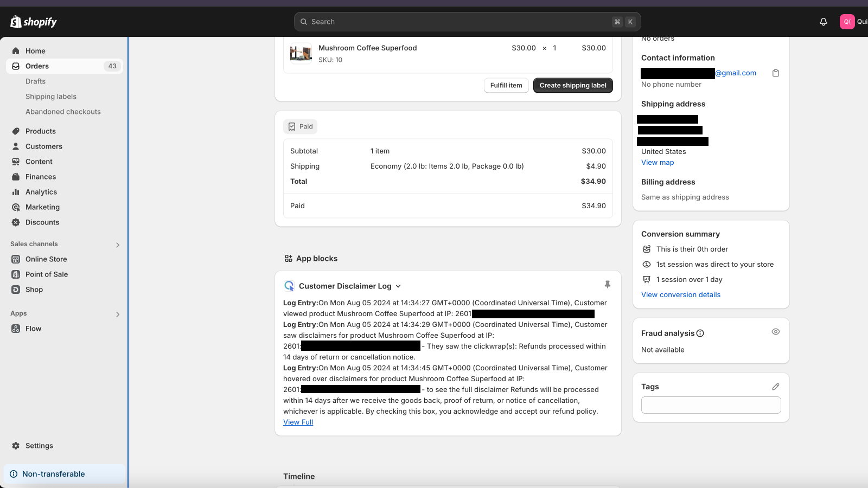The height and width of the screenshot is (488, 868).
Task: Click the Shopify logo
Action: click(33, 22)
